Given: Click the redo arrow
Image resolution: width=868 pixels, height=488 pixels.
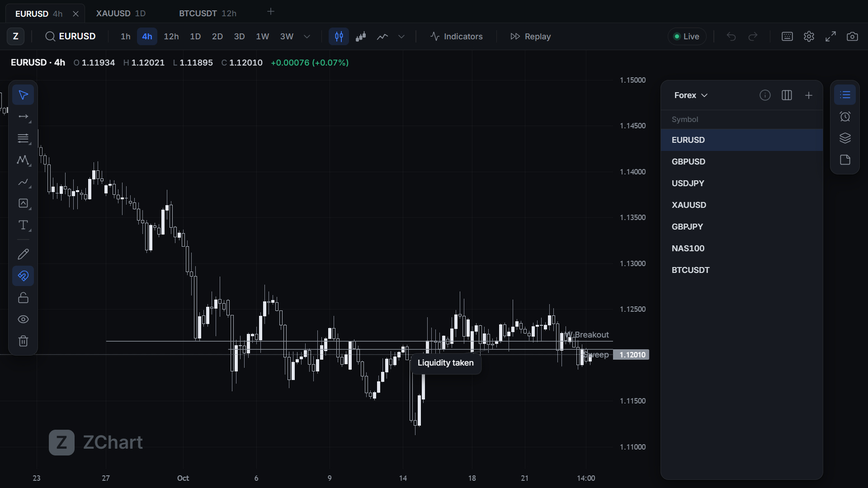Looking at the screenshot, I should pyautogui.click(x=753, y=37).
